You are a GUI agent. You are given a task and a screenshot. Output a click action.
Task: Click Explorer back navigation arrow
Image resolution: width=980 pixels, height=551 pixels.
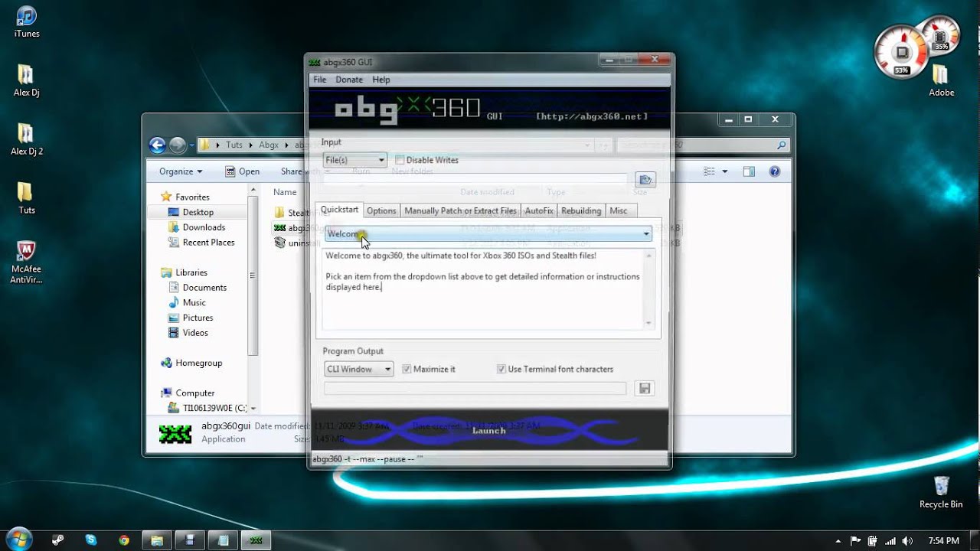(158, 145)
